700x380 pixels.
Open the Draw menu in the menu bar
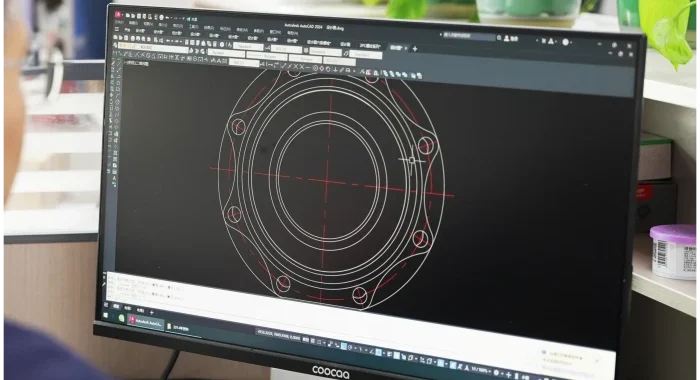[x=209, y=28]
